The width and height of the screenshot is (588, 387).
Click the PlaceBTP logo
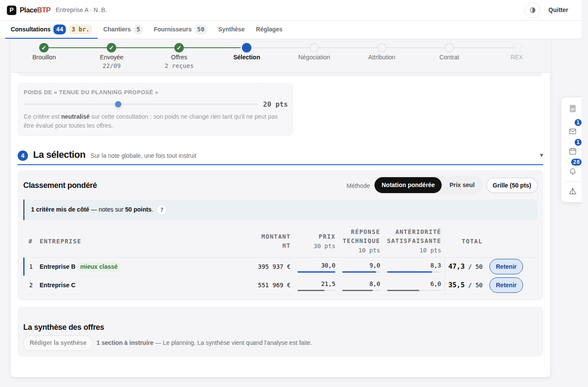(x=29, y=10)
